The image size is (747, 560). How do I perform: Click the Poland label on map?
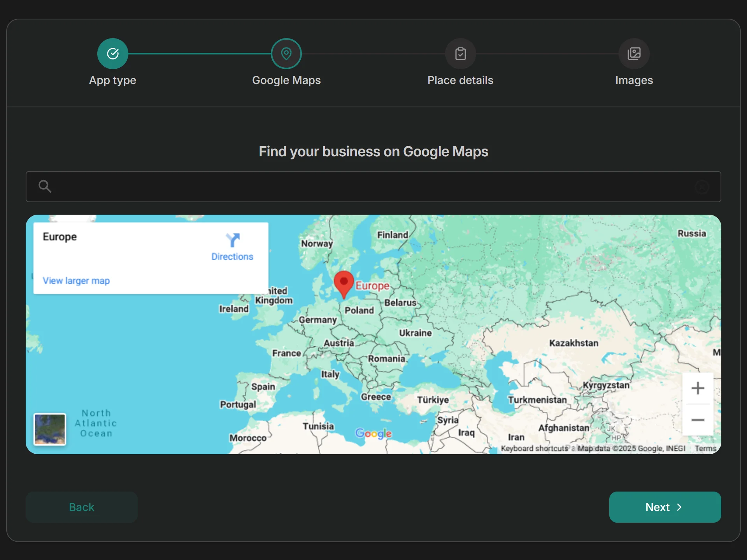[359, 310]
